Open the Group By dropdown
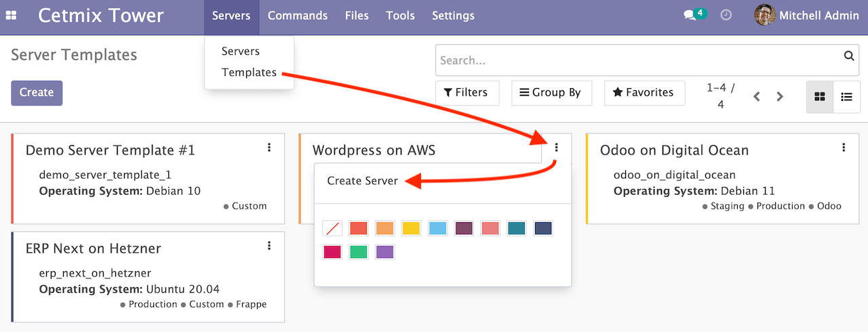868x332 pixels. coord(551,93)
